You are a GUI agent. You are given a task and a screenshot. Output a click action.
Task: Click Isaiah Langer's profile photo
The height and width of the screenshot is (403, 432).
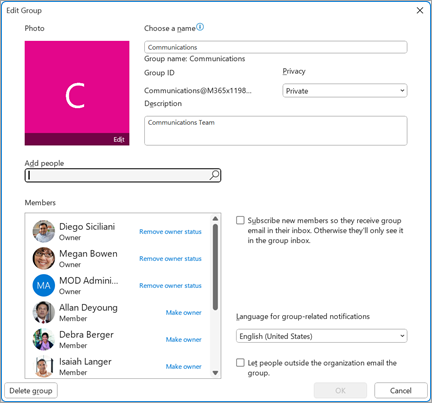(x=44, y=366)
